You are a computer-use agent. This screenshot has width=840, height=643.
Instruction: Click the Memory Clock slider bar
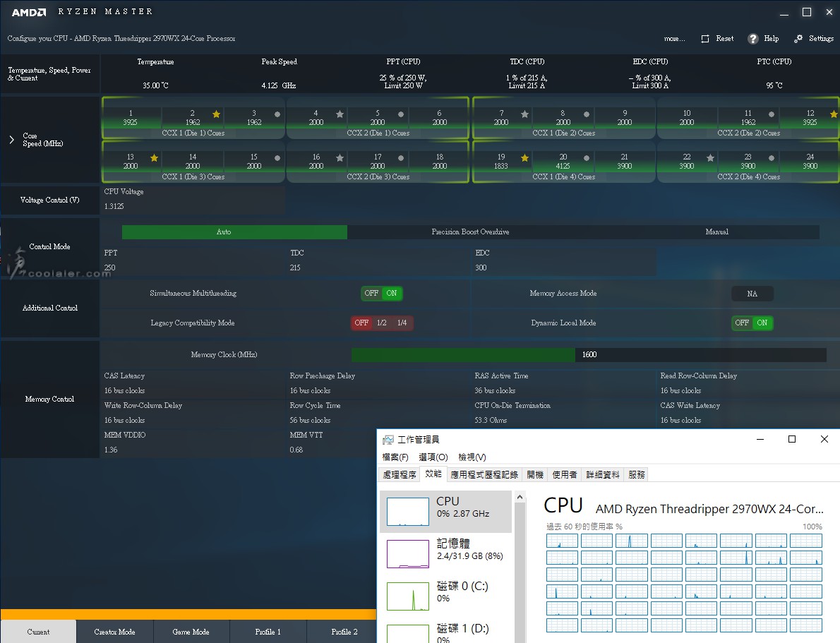pyautogui.click(x=588, y=354)
